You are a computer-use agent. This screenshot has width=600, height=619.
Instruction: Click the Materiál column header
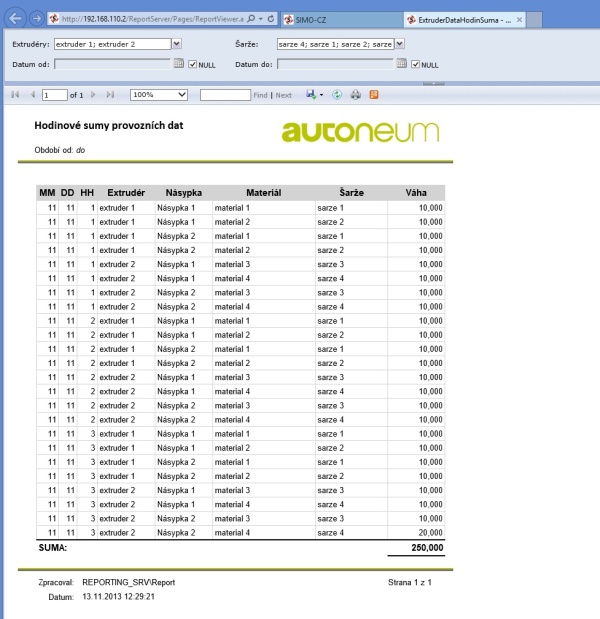pyautogui.click(x=264, y=193)
